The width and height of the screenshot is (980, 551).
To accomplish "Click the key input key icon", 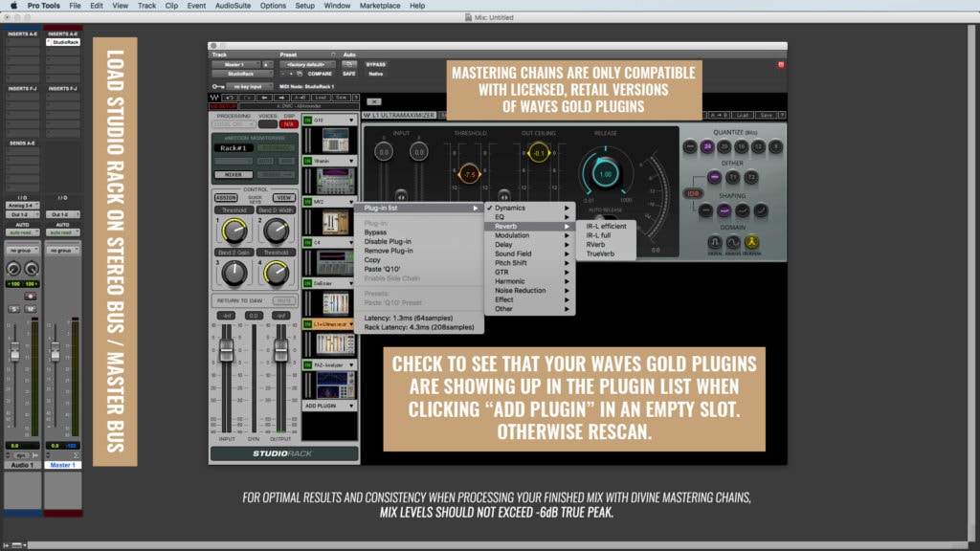I will (217, 86).
